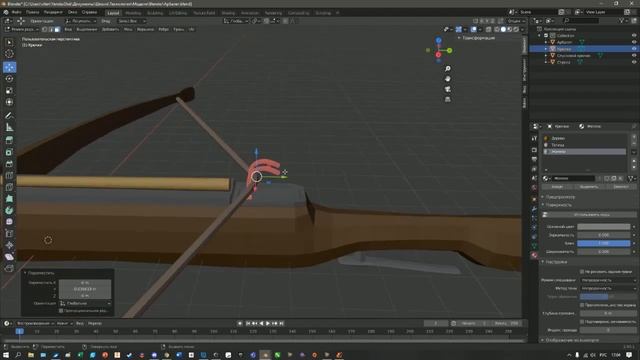Click the Windows Start button
640x360 pixels.
(6, 355)
